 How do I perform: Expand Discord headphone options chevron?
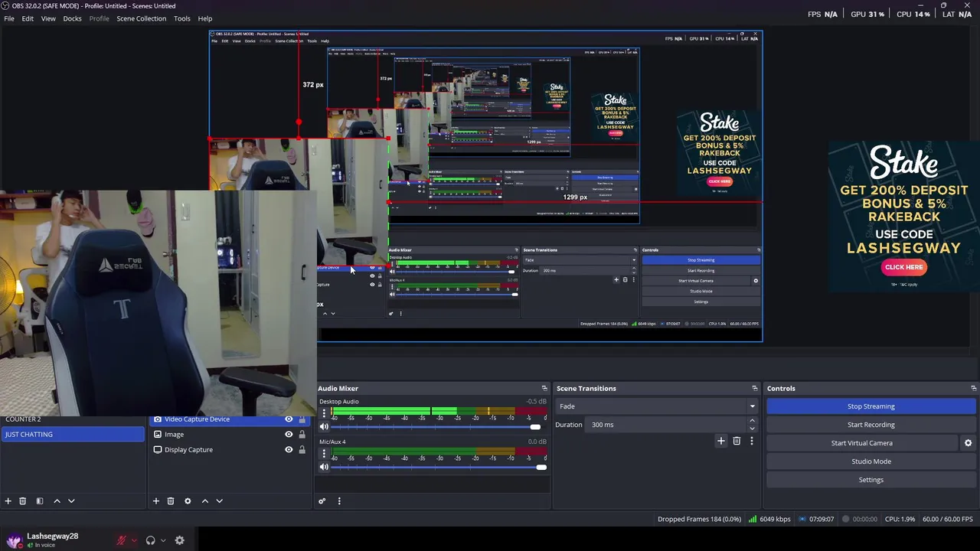point(163,541)
